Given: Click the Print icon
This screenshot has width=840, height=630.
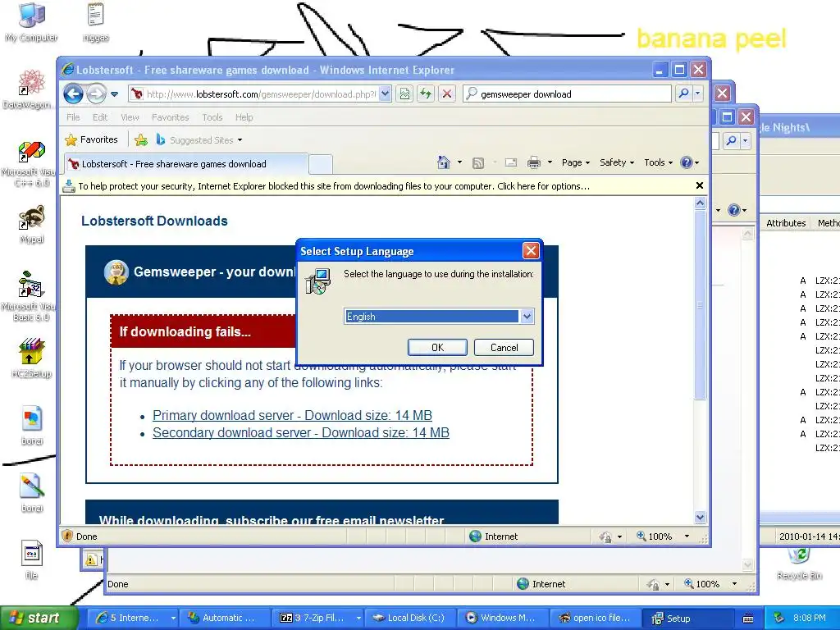Looking at the screenshot, I should pyautogui.click(x=533, y=162).
